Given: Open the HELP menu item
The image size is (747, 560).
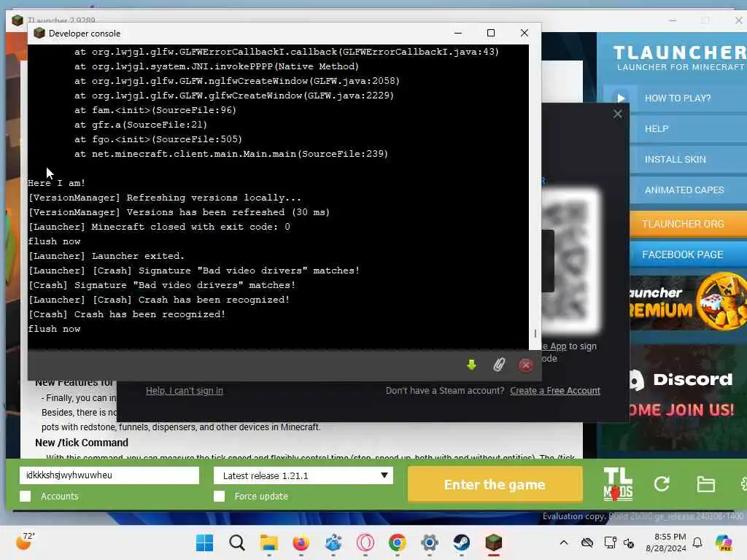Looking at the screenshot, I should click(x=656, y=129).
